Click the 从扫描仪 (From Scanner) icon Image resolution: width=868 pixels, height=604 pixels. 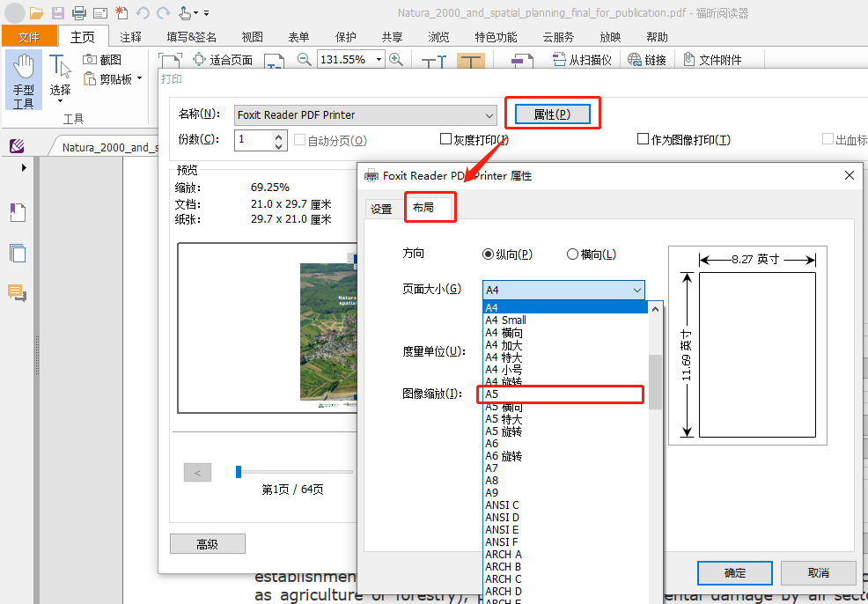581,59
